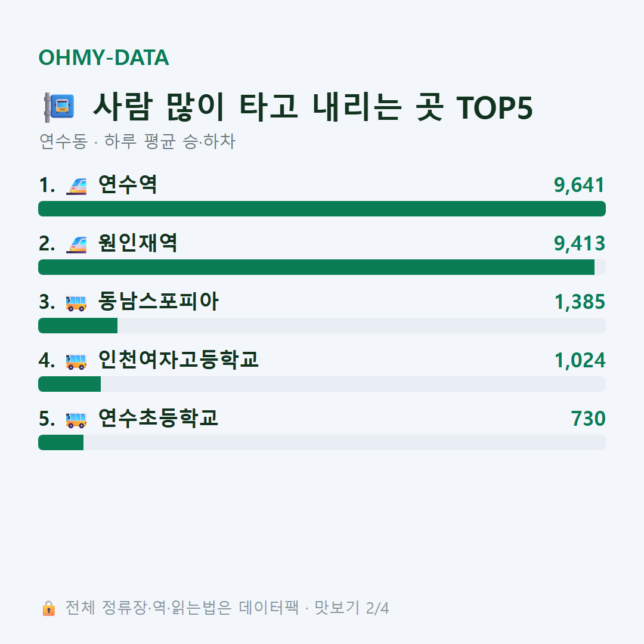The height and width of the screenshot is (644, 644).
Task: Click the bus icon beside 연수초등학교
Action: [76, 419]
